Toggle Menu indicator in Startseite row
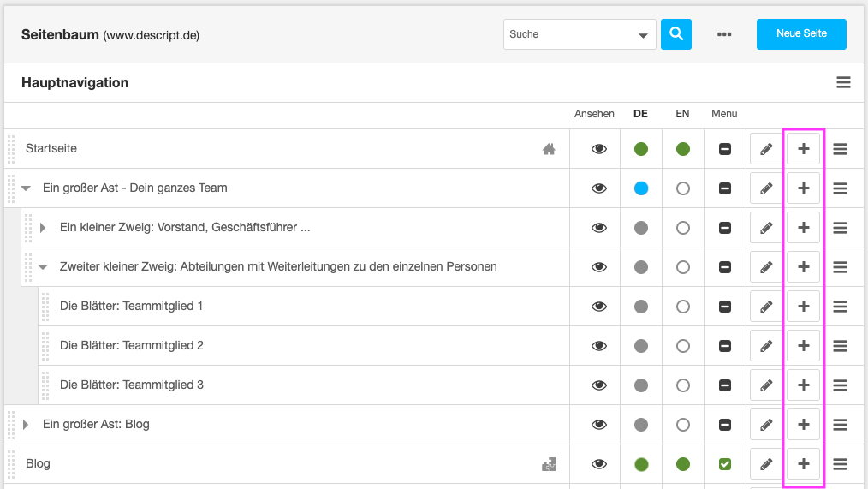This screenshot has height=489, width=868. pyautogui.click(x=725, y=149)
